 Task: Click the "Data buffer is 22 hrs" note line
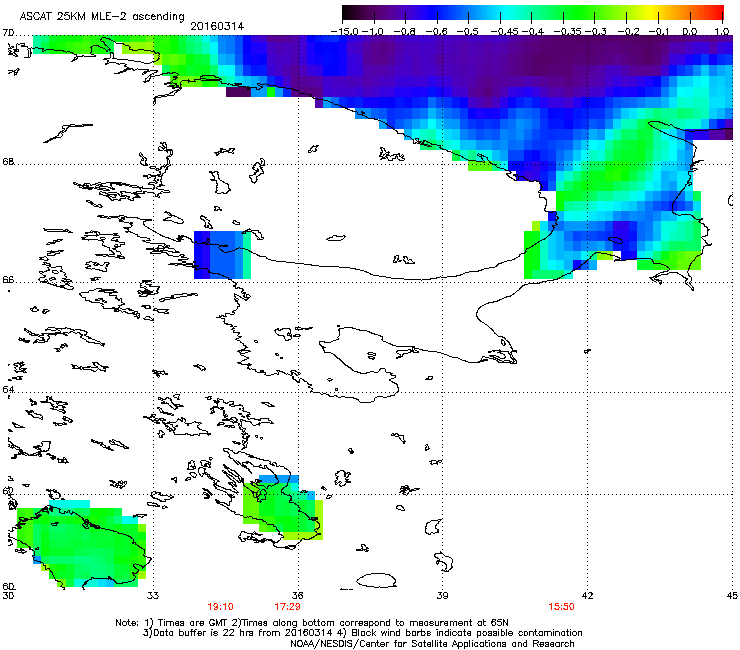pyautogui.click(x=362, y=633)
